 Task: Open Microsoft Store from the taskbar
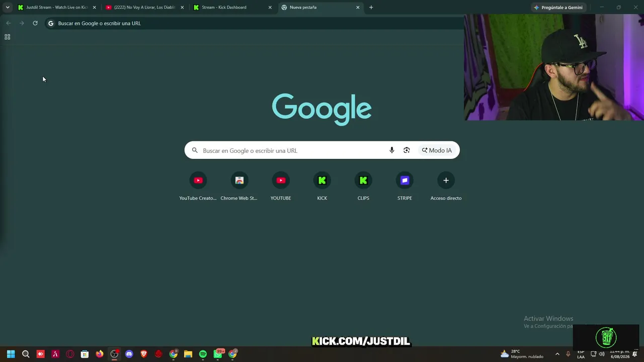(x=85, y=354)
